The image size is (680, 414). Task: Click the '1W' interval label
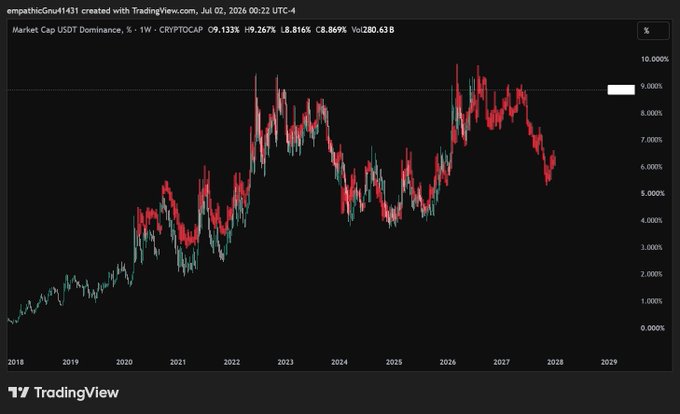[146, 30]
